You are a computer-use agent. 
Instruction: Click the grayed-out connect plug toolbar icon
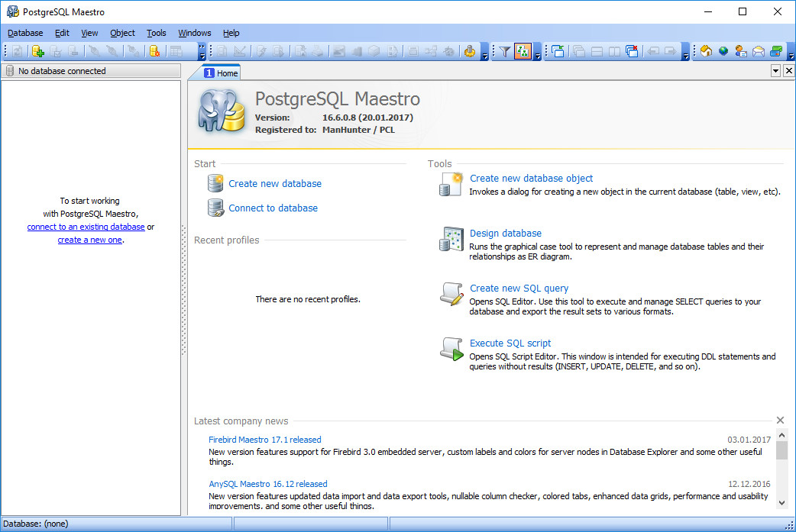point(94,51)
